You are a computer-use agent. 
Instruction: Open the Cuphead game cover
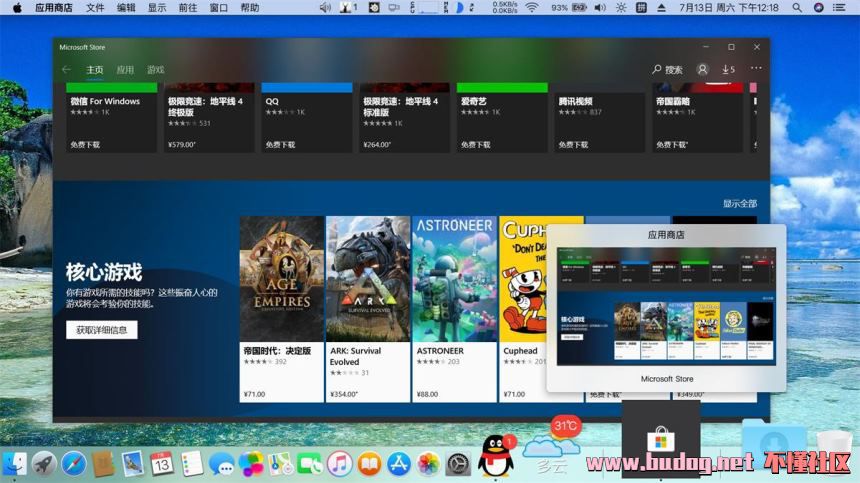coord(523,279)
